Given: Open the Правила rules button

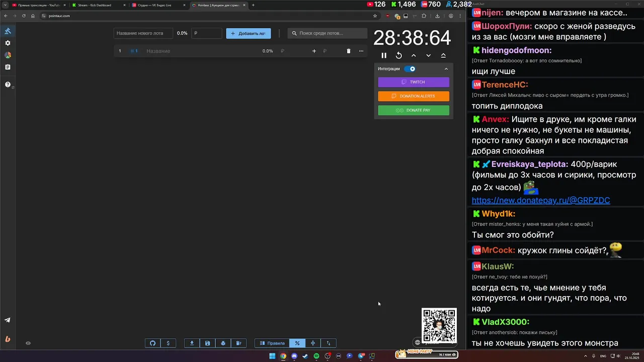Looking at the screenshot, I should click(272, 343).
